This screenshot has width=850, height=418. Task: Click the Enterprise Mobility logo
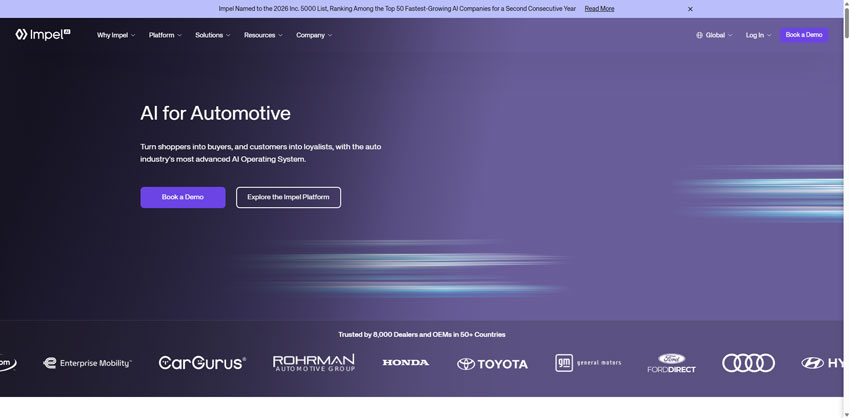(87, 363)
